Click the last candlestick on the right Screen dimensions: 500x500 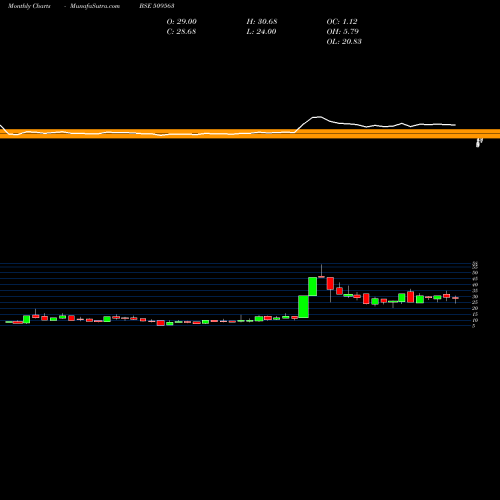pyautogui.click(x=455, y=298)
